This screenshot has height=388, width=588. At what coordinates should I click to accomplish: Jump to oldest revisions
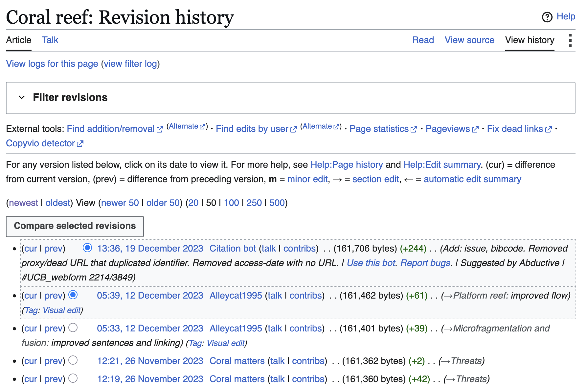pyautogui.click(x=58, y=203)
